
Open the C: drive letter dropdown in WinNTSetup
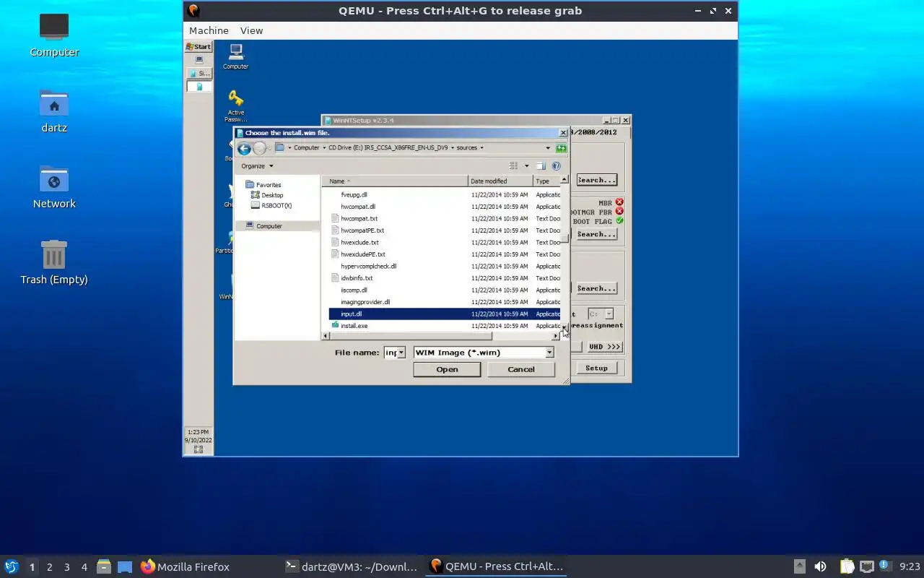(609, 314)
